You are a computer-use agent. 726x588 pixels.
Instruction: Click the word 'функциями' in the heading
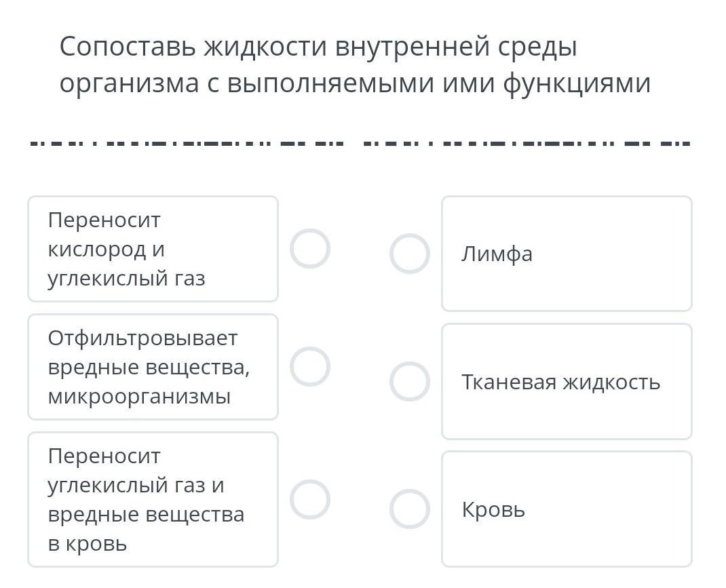point(577,83)
